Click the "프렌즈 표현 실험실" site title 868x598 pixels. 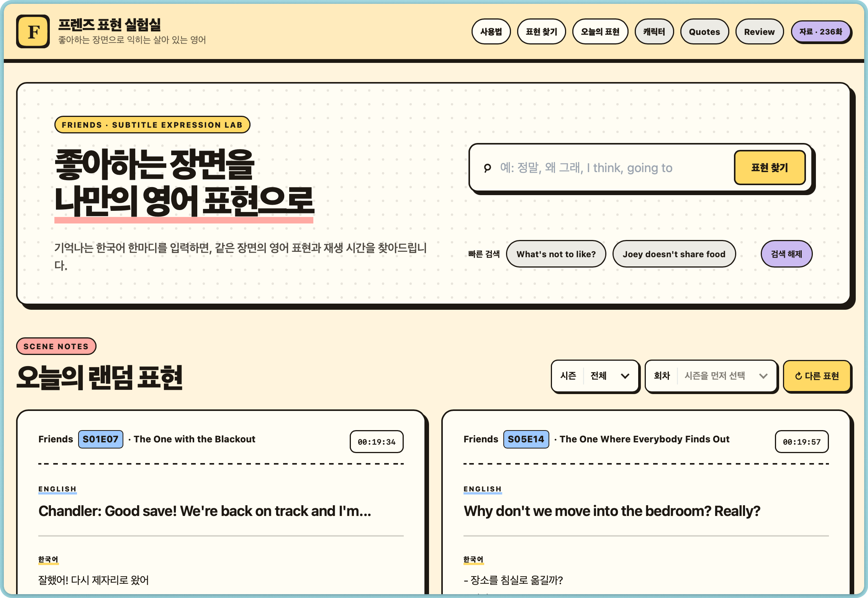[110, 25]
